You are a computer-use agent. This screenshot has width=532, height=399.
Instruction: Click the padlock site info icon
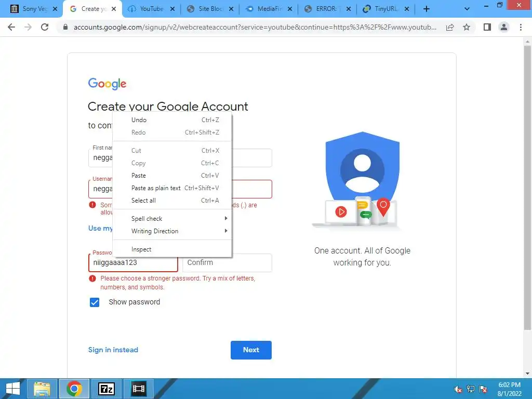coord(65,27)
